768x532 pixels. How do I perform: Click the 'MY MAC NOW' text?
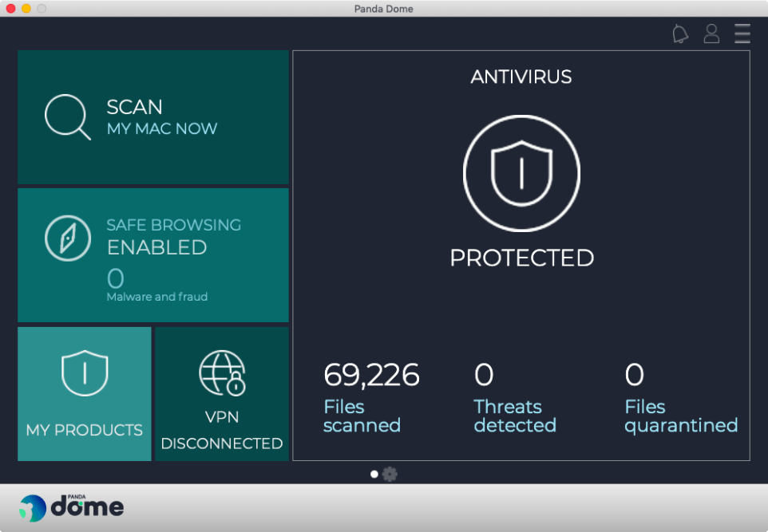point(162,128)
